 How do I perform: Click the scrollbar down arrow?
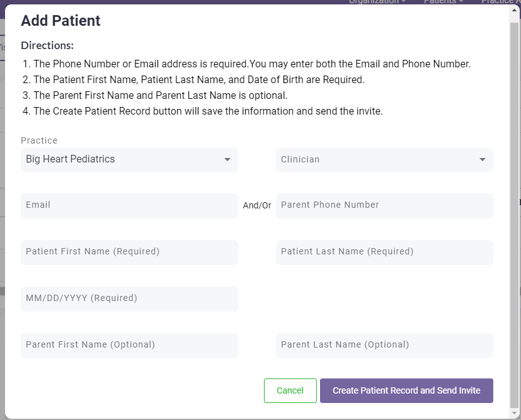coord(515,414)
